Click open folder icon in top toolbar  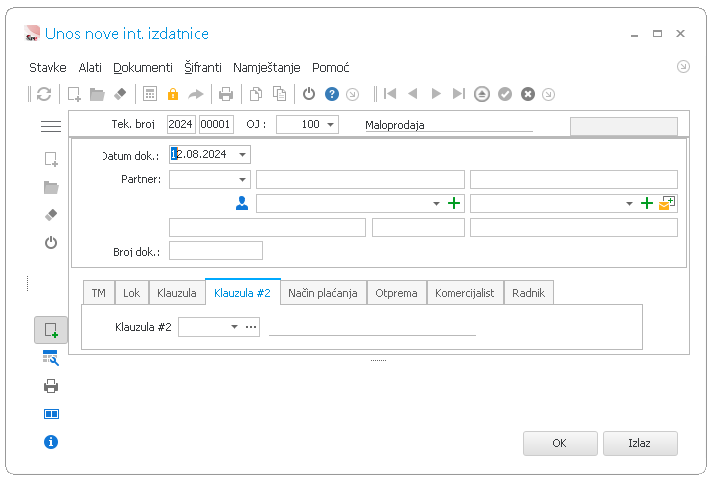pos(97,94)
